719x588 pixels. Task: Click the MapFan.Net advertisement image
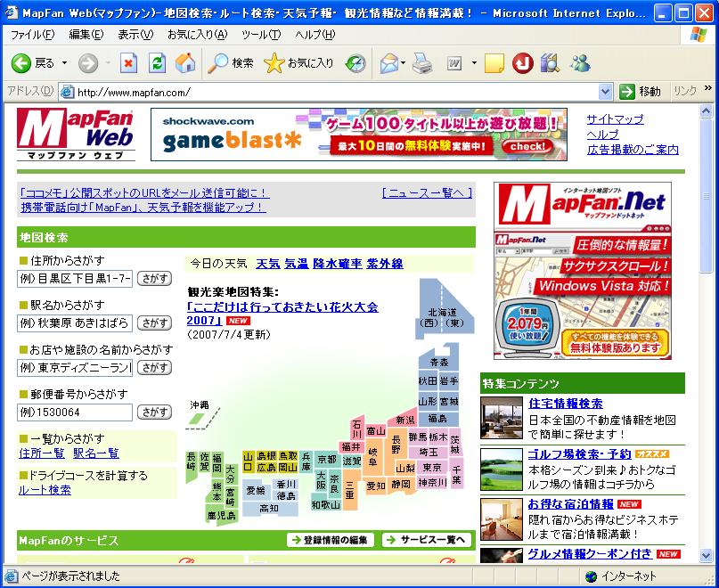tap(583, 271)
